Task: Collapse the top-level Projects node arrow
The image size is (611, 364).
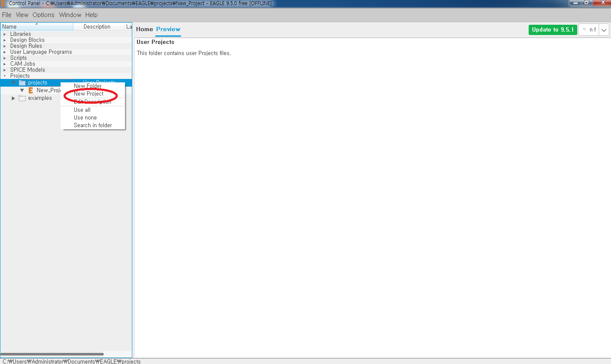Action: (5, 76)
